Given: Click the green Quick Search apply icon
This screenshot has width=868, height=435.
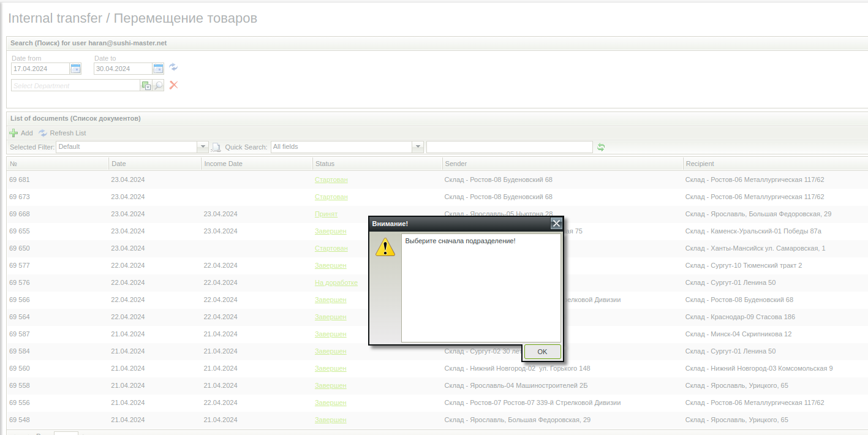Looking at the screenshot, I should (601, 147).
